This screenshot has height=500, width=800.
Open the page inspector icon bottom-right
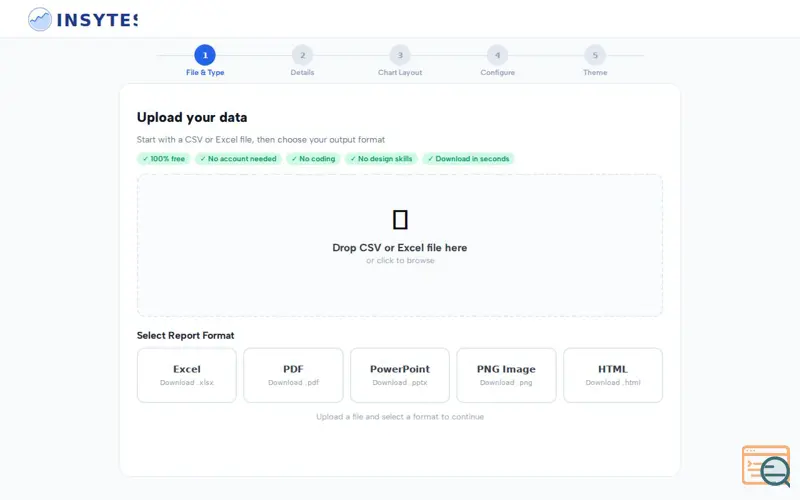[x=766, y=466]
